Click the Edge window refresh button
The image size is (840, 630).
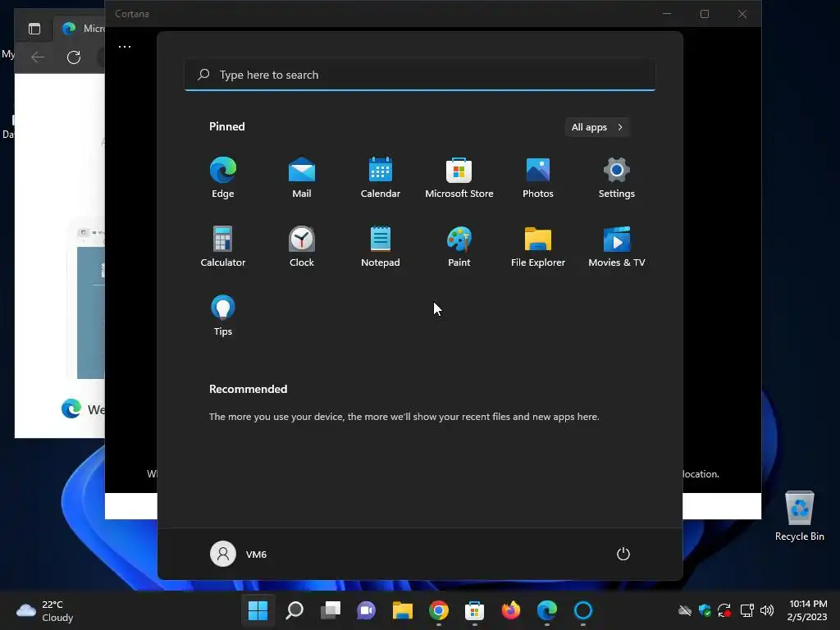(x=73, y=57)
